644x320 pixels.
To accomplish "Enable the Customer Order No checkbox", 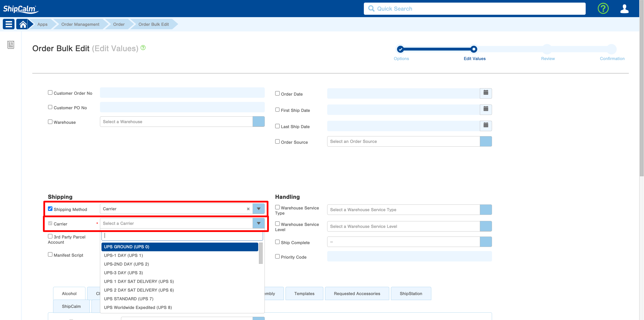I will 50,93.
